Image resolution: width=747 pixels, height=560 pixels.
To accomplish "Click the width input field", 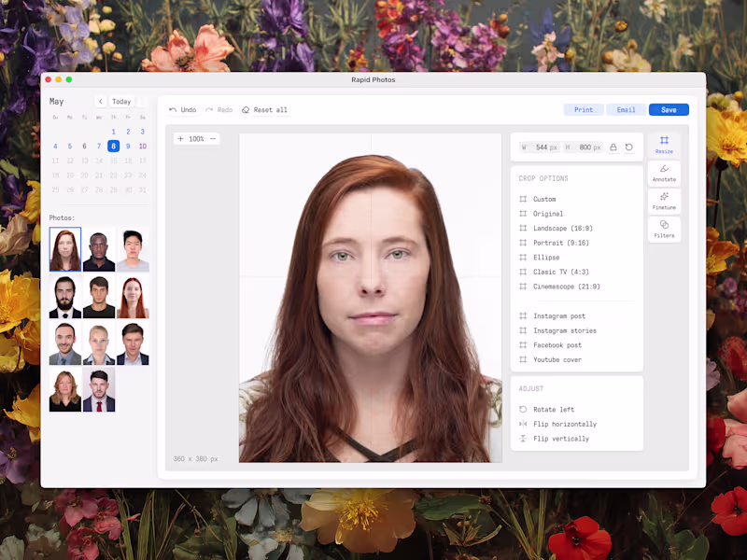I will point(542,147).
